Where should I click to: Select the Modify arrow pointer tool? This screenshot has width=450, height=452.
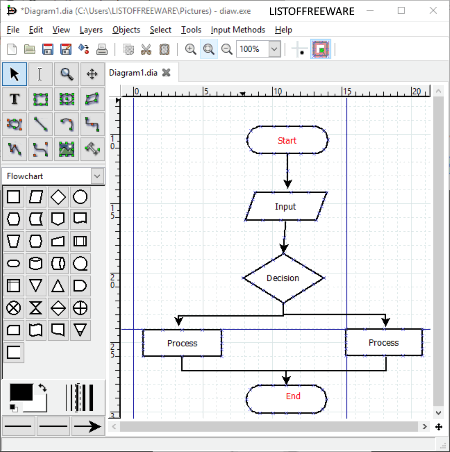pos(14,74)
